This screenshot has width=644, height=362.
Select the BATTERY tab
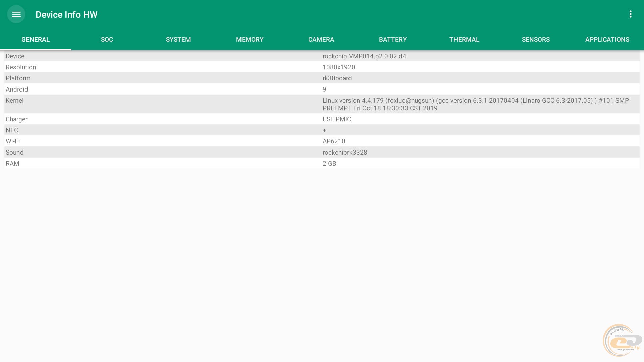392,40
